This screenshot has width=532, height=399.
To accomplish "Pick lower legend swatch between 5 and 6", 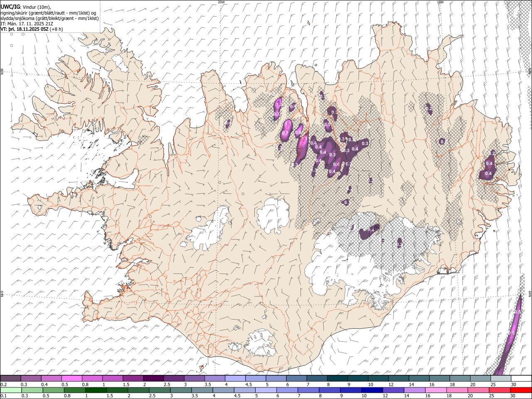I will pos(266,390).
